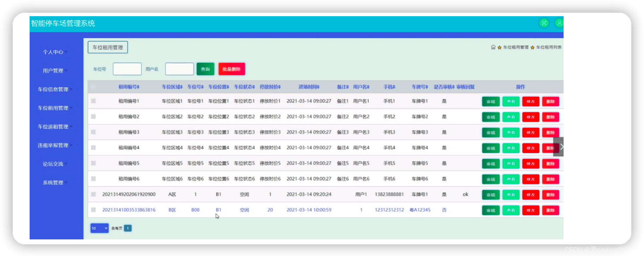Go to pagination page 1

128,228
